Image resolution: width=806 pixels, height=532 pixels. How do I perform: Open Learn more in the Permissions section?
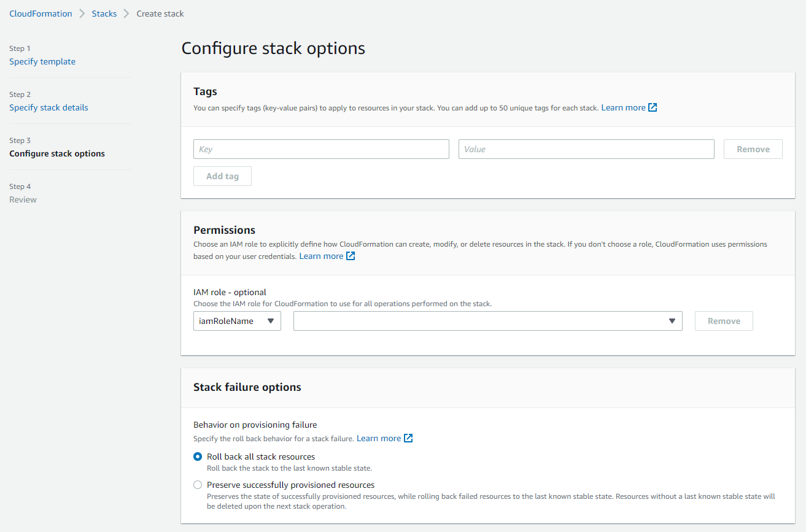tap(321, 256)
